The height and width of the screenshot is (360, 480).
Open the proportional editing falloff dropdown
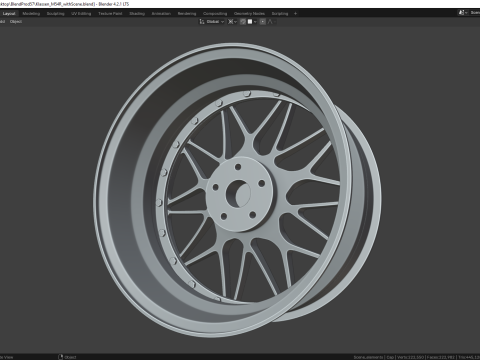tap(272, 22)
